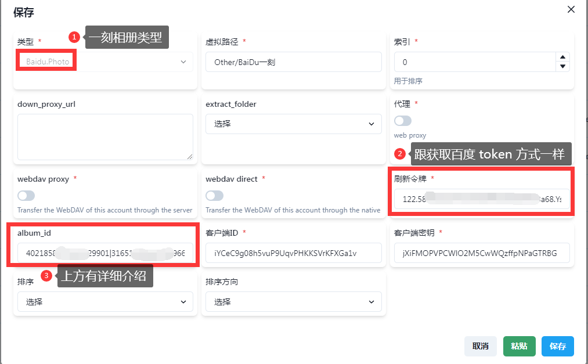Click into the down_proxy_url text area
Image resolution: width=588 pixels, height=364 pixels.
coord(105,136)
